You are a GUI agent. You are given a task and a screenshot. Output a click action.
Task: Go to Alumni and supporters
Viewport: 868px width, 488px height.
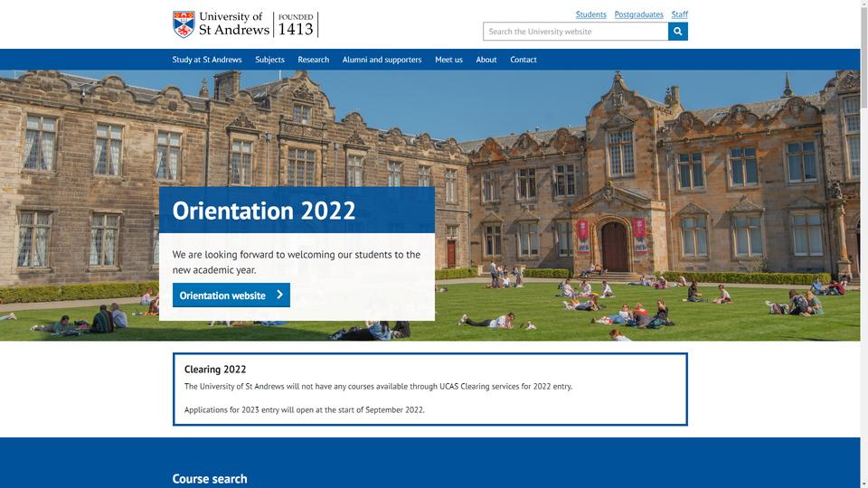(x=382, y=60)
